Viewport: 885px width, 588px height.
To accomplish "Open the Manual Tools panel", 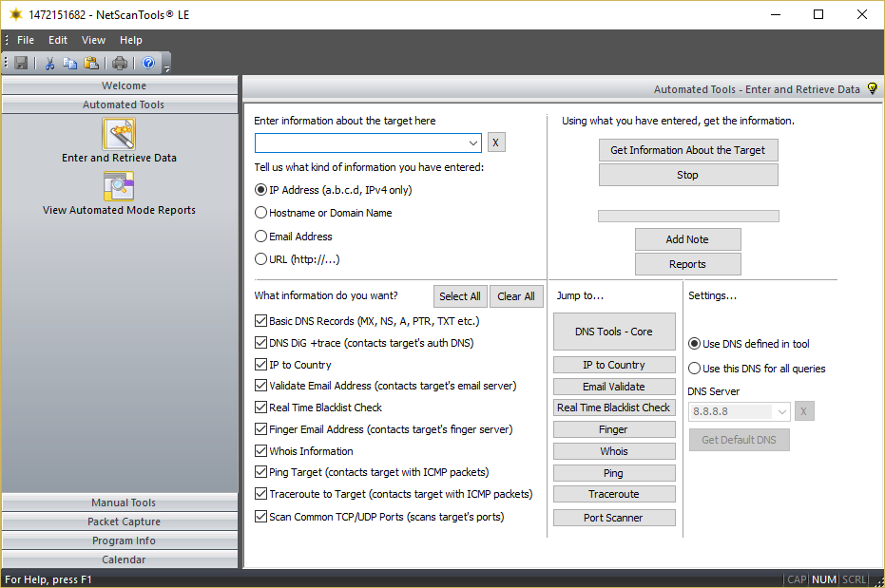I will pos(120,503).
